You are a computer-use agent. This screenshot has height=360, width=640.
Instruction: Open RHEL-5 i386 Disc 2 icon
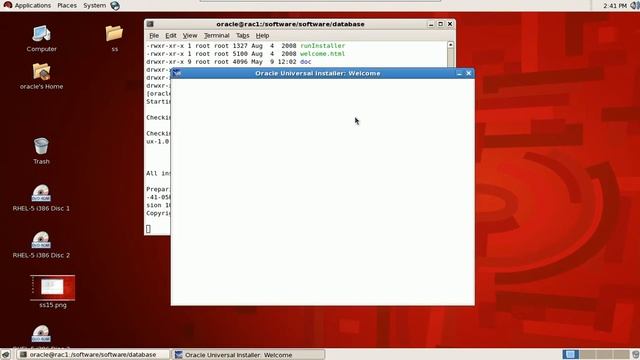click(x=41, y=245)
